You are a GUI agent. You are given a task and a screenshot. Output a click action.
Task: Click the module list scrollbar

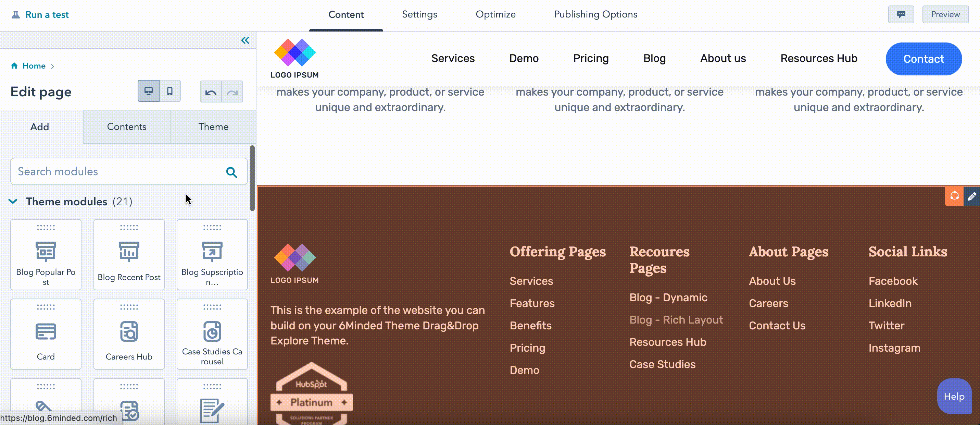point(252,178)
